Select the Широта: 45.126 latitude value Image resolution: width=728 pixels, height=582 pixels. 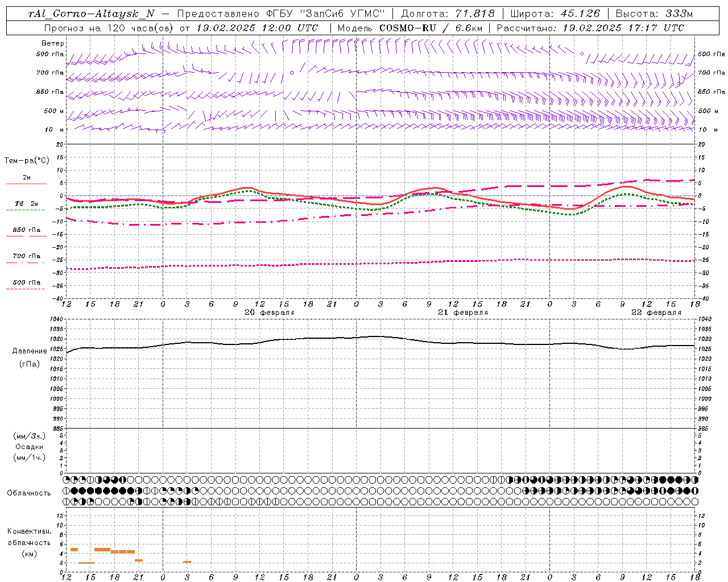pyautogui.click(x=555, y=14)
